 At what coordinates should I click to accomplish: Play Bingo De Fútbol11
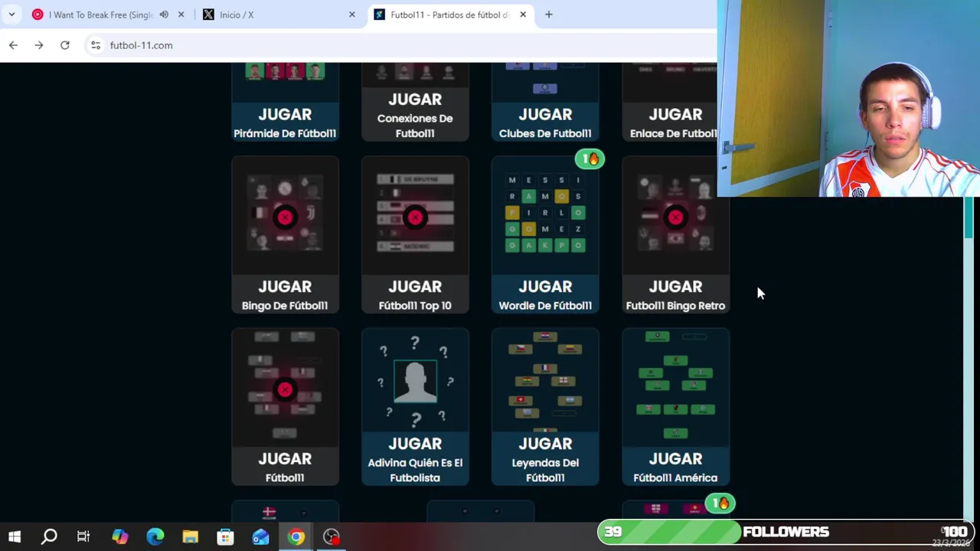(x=285, y=235)
